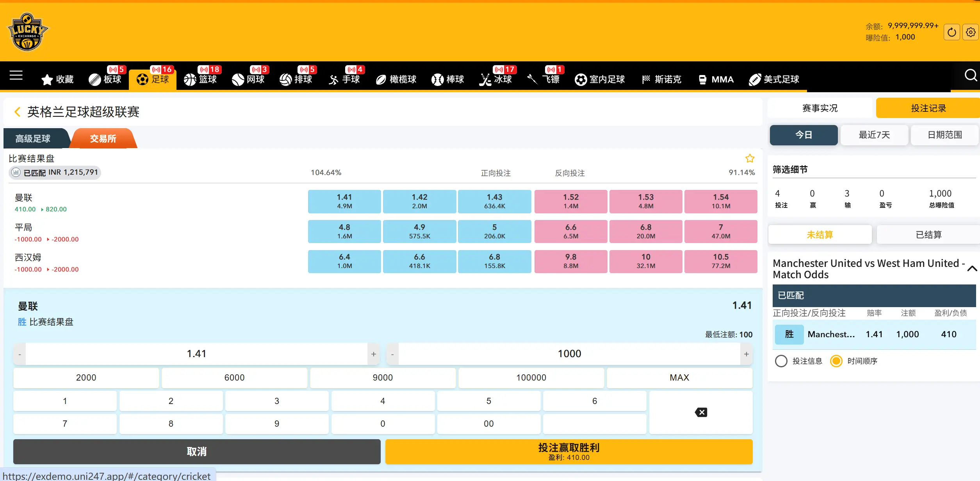Tap keypad digit 0
980x481 pixels.
tap(383, 424)
